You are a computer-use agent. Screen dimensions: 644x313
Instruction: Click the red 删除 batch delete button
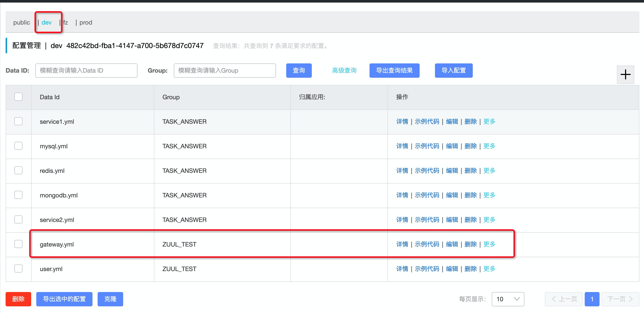pos(18,299)
